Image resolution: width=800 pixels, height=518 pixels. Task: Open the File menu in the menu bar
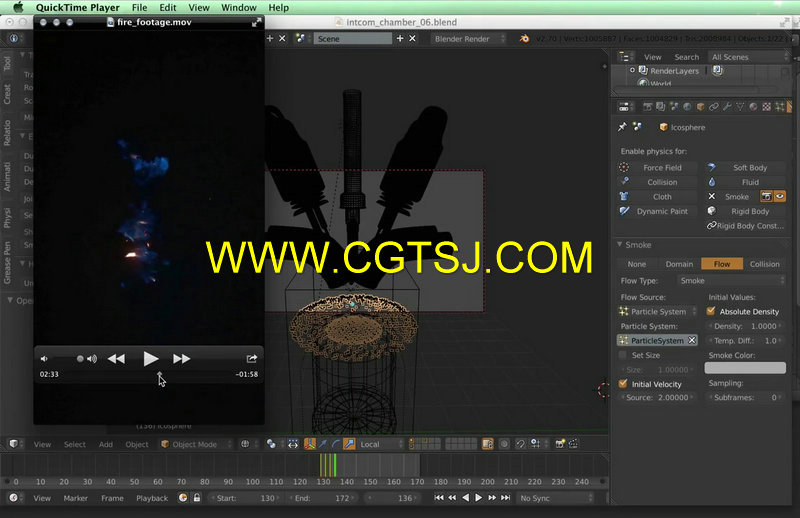(x=139, y=7)
